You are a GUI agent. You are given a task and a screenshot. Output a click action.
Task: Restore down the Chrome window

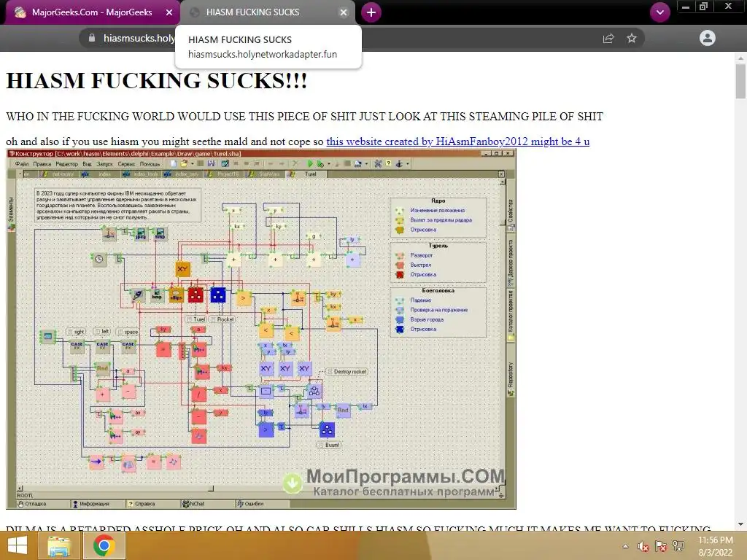(703, 7)
